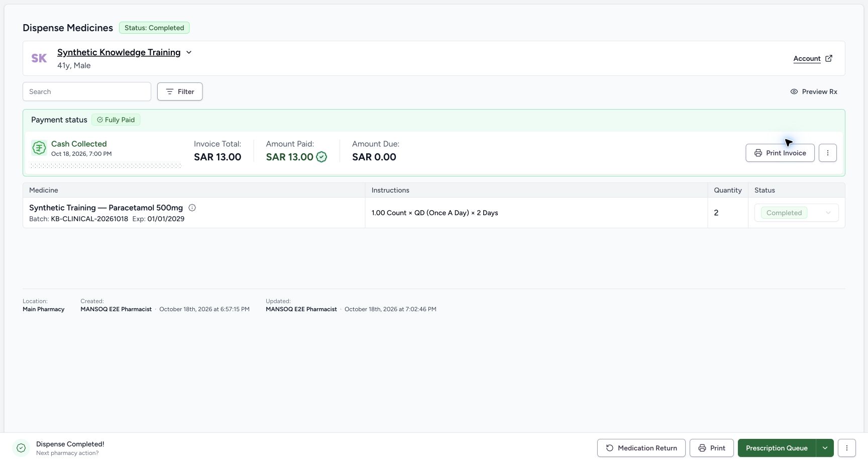This screenshot has height=463, width=868.
Task: Click the batch number KB-CLINICAL-20261018
Action: [x=89, y=219]
